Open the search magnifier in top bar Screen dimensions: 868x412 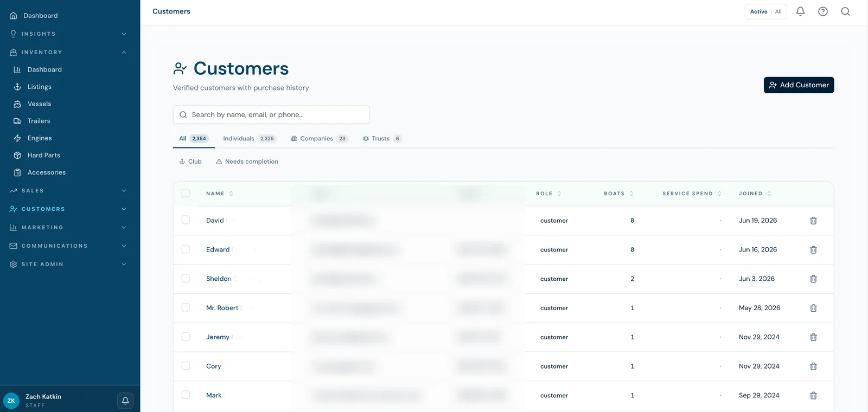(845, 11)
